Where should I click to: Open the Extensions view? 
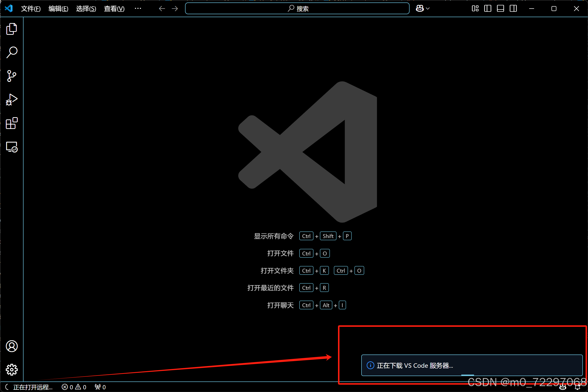pyautogui.click(x=12, y=123)
